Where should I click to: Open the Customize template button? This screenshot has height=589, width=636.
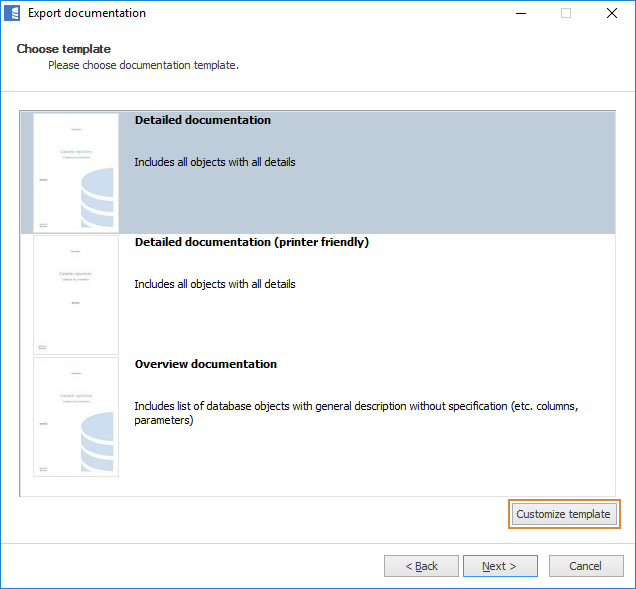563,514
